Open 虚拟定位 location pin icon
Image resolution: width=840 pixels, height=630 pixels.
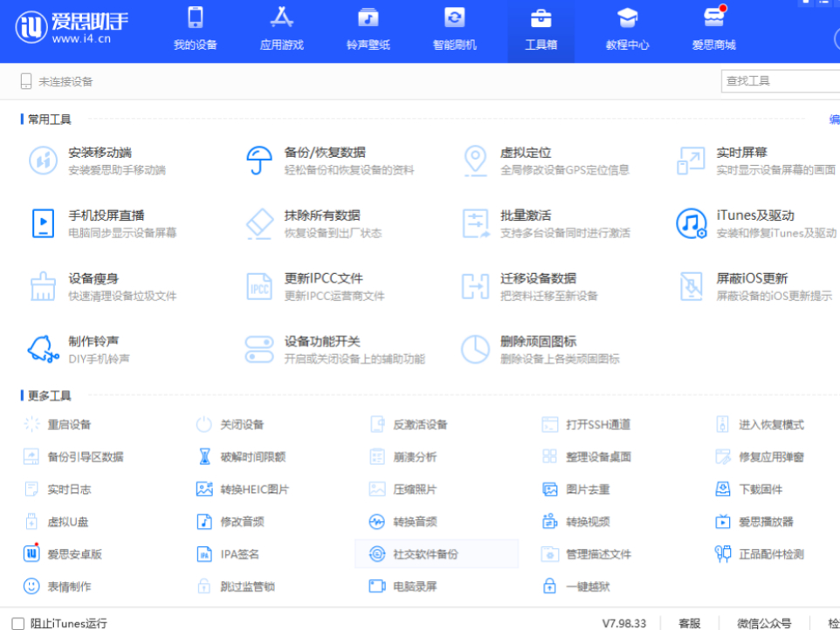[x=475, y=160]
